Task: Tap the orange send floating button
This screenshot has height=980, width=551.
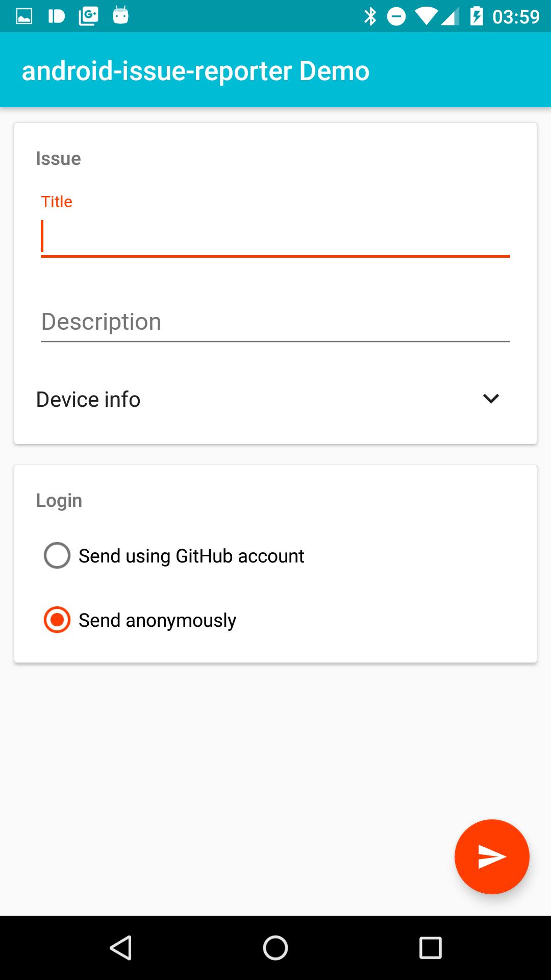Action: pyautogui.click(x=492, y=856)
